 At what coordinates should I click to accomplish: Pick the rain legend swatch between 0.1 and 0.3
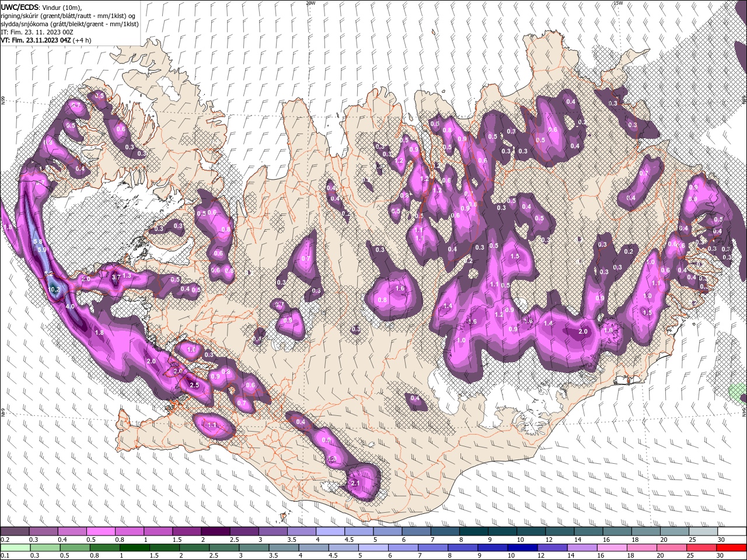point(15,548)
